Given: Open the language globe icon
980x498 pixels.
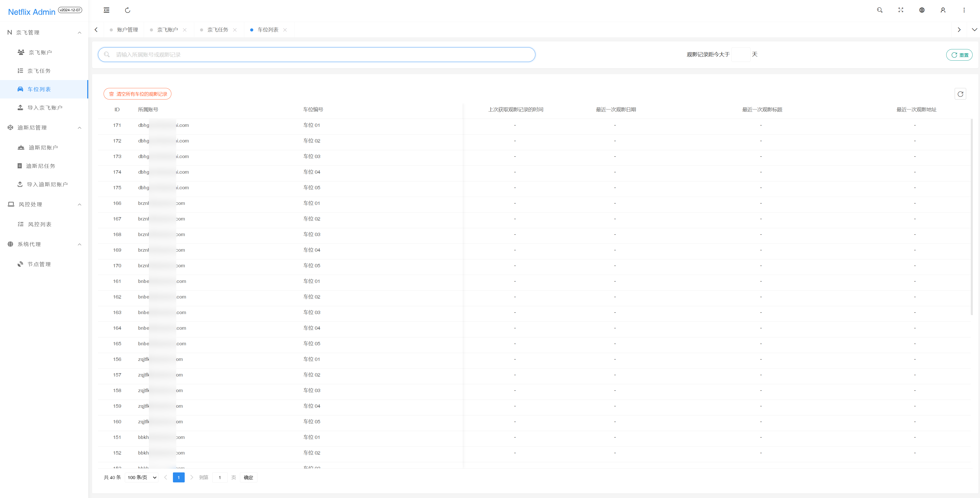Looking at the screenshot, I should 922,10.
